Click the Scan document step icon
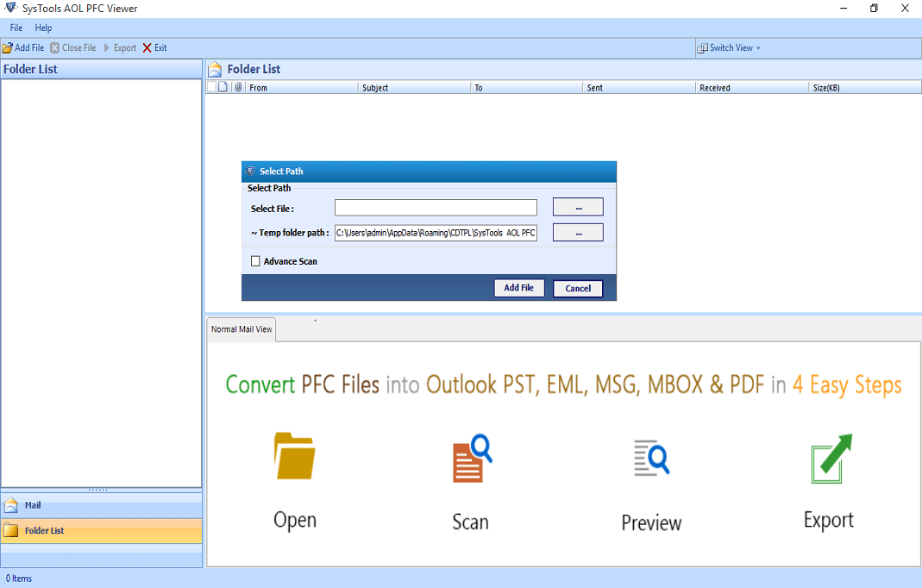 coord(472,458)
